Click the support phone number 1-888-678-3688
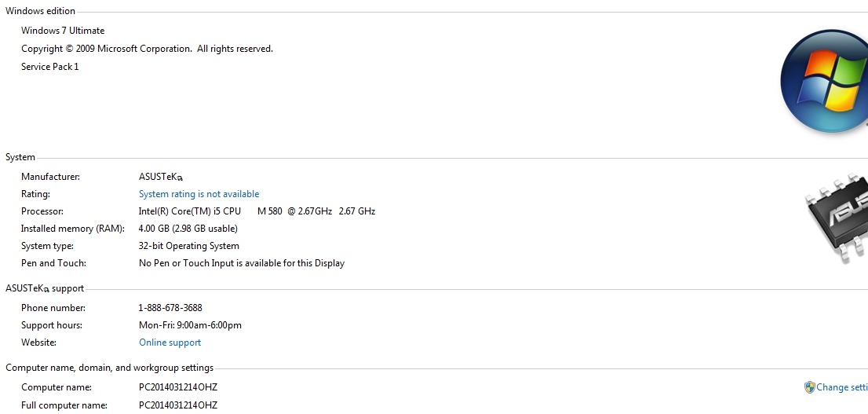The width and height of the screenshot is (868, 414). (170, 308)
